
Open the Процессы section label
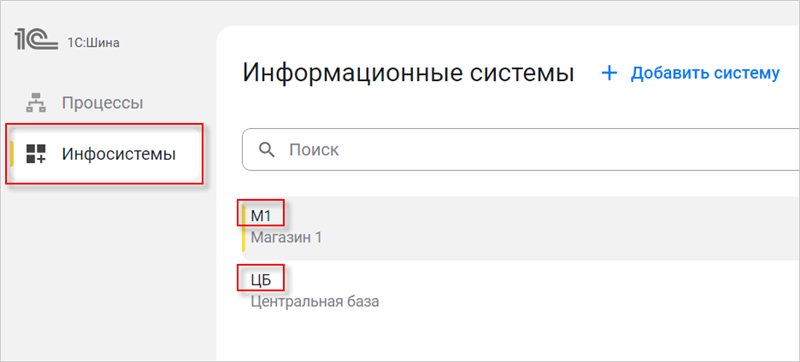coord(103,103)
